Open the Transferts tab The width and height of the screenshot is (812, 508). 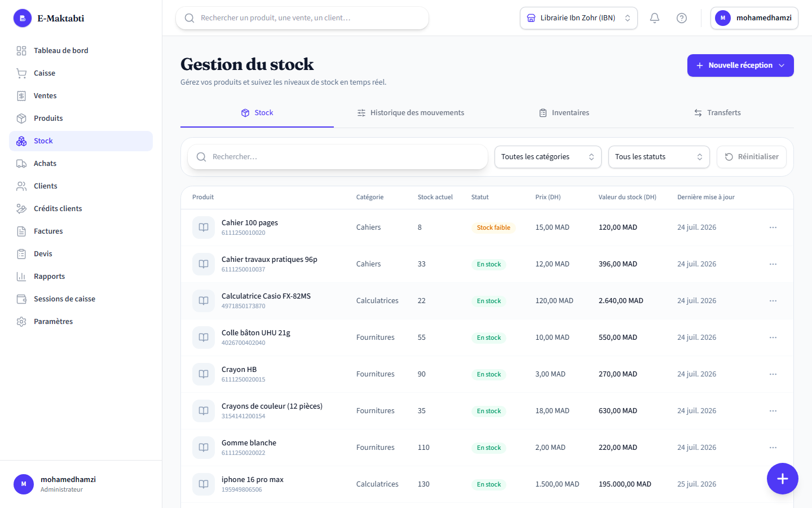[717, 113]
